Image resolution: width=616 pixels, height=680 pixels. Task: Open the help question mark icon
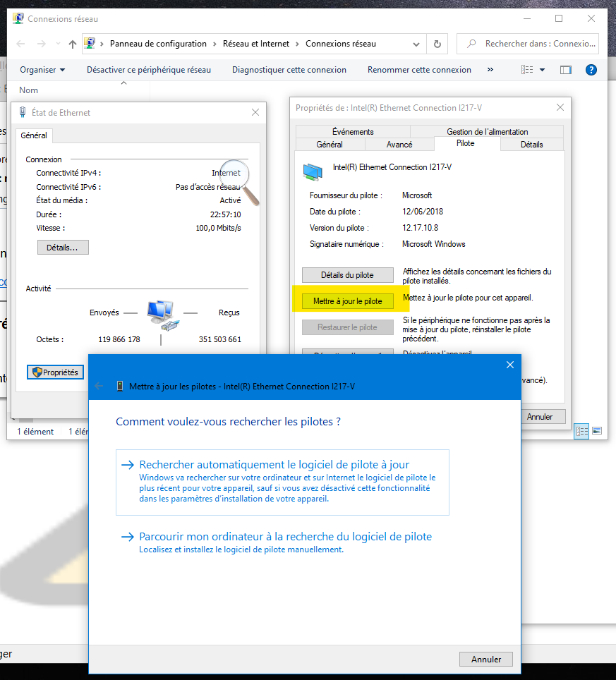pos(591,70)
